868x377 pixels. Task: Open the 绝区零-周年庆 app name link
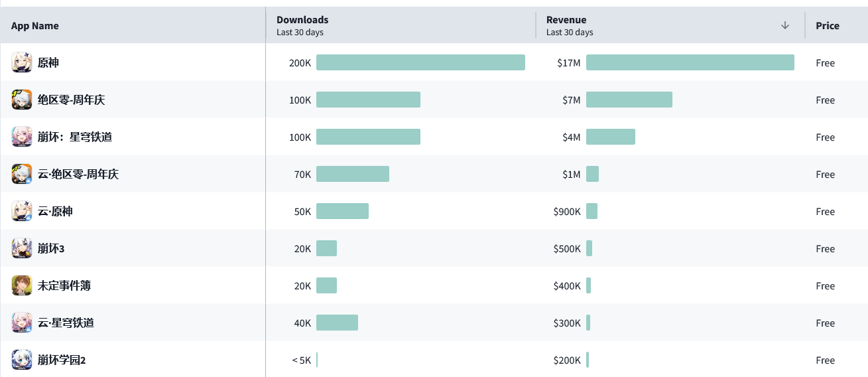point(71,100)
